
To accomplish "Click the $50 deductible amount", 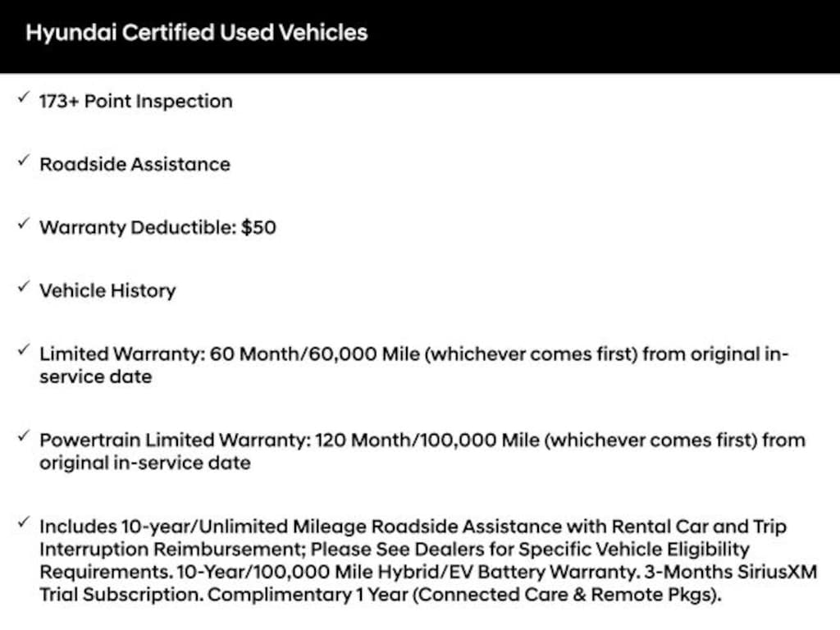I will click(258, 227).
